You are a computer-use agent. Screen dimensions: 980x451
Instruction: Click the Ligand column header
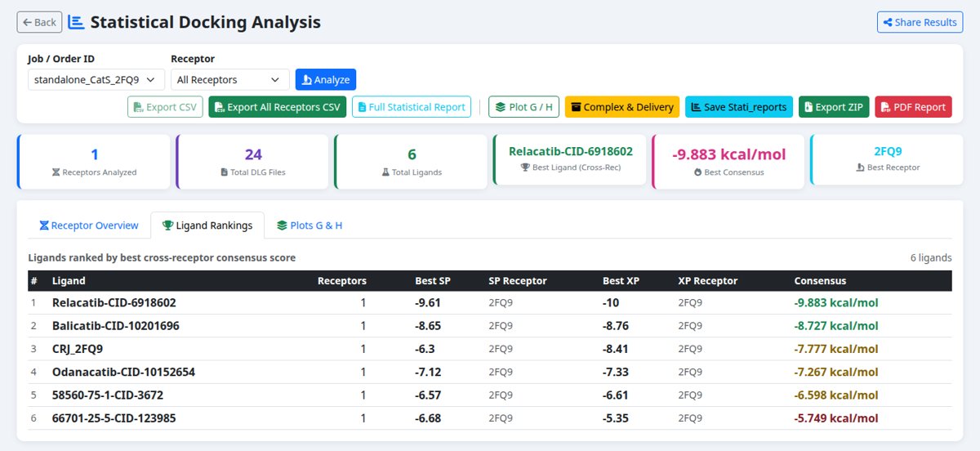pos(69,280)
